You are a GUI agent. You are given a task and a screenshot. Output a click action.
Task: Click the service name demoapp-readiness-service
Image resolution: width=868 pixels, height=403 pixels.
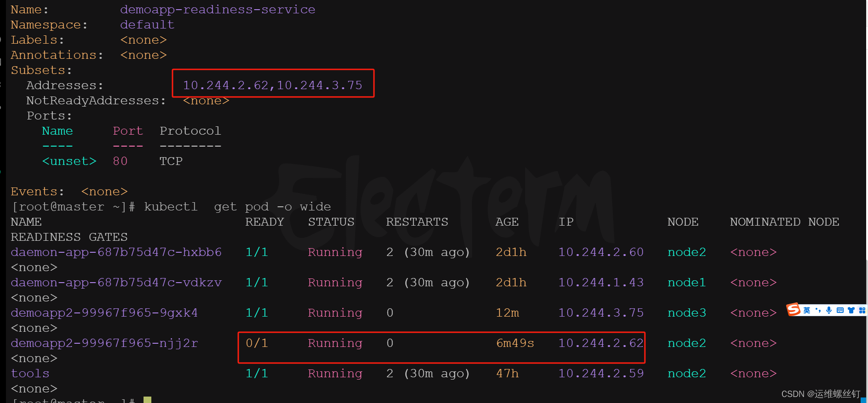click(218, 10)
